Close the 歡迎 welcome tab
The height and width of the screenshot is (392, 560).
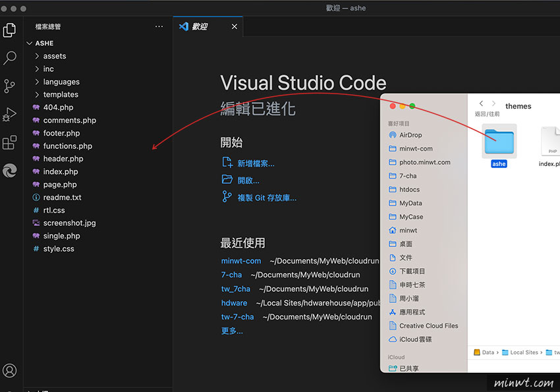click(235, 26)
